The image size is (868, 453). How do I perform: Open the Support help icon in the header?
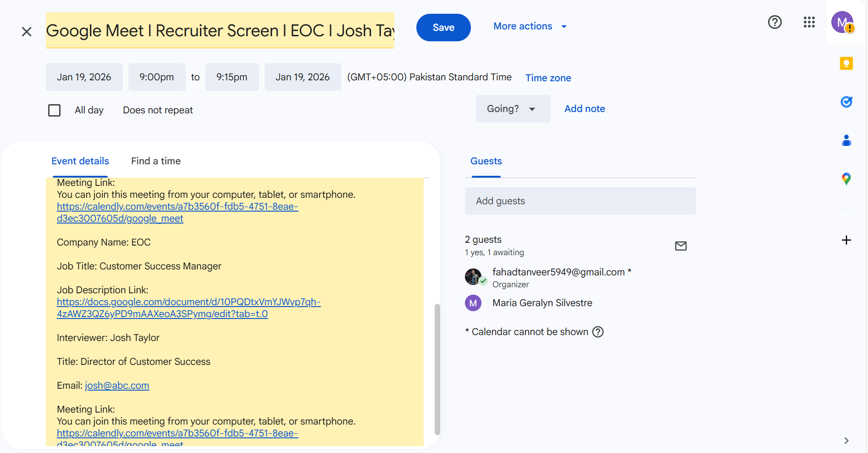pyautogui.click(x=775, y=22)
